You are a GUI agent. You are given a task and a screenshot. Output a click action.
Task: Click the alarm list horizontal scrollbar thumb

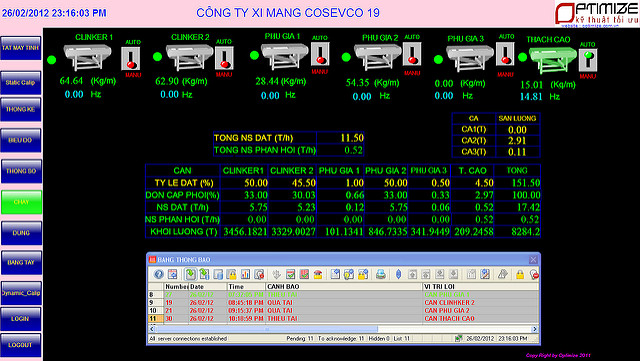click(x=267, y=329)
